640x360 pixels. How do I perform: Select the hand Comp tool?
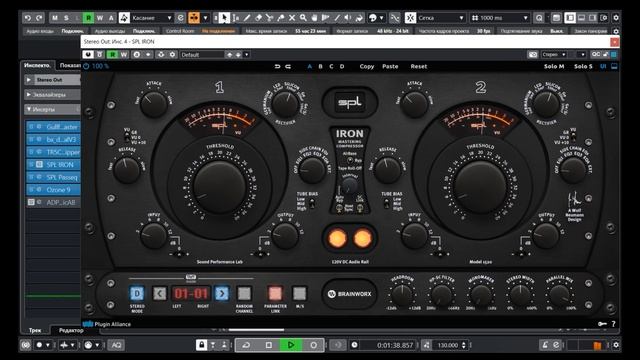314,18
